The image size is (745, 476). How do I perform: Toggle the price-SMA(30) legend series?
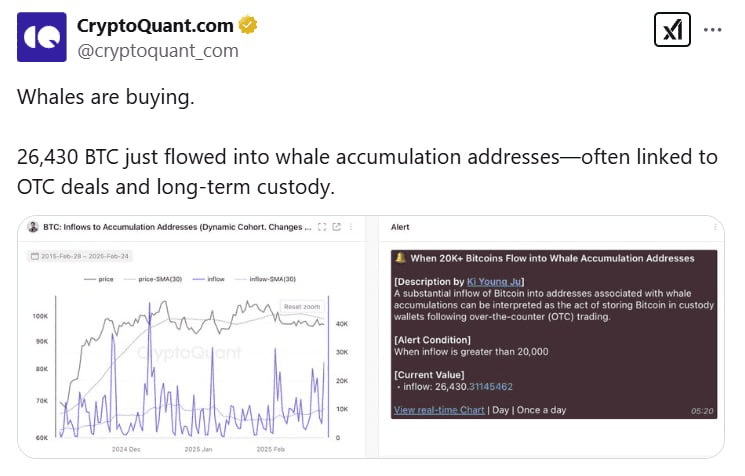(153, 279)
